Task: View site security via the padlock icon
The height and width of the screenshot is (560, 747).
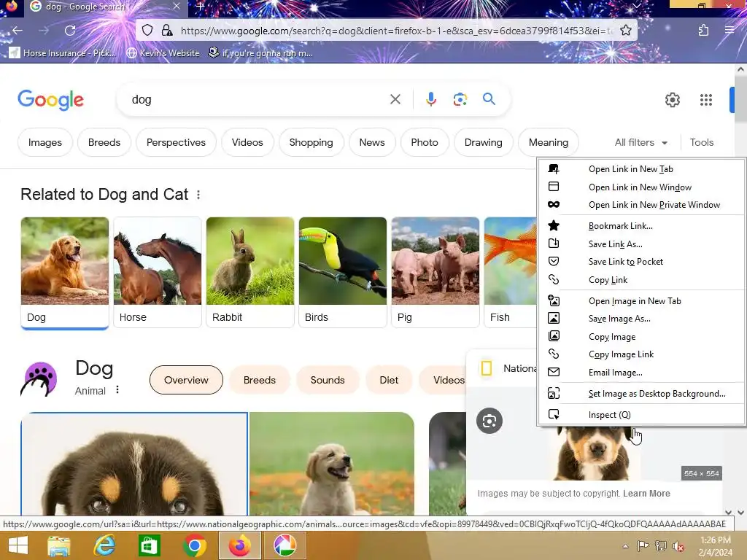Action: 167,31
